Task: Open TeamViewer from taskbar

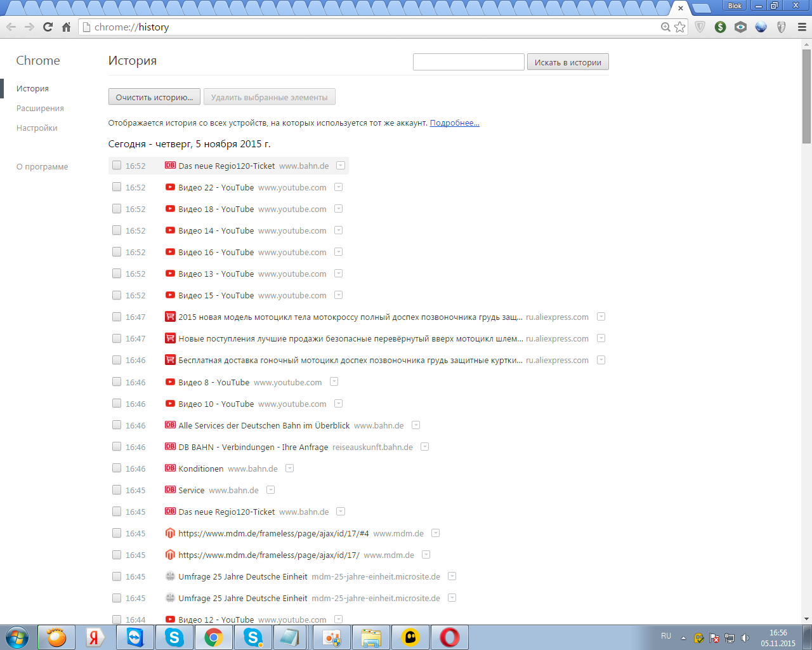Action: pyautogui.click(x=135, y=637)
